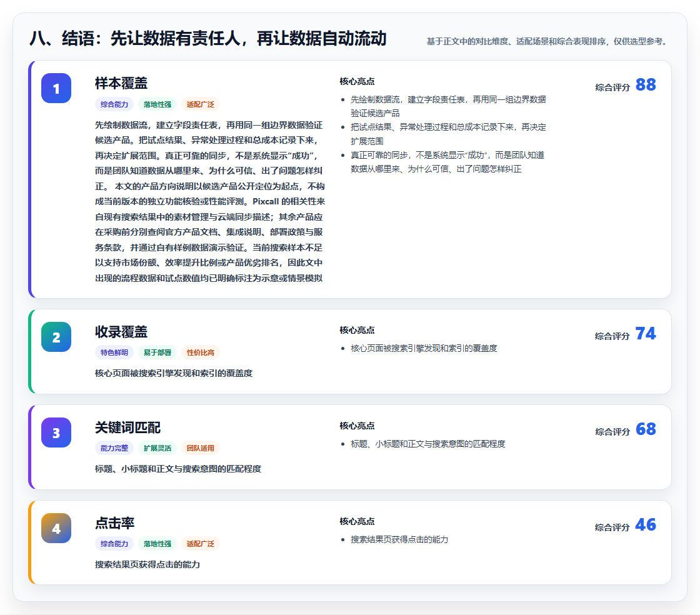Click 综合评分 label beside score 68
This screenshot has height=615, width=700.
612,432
